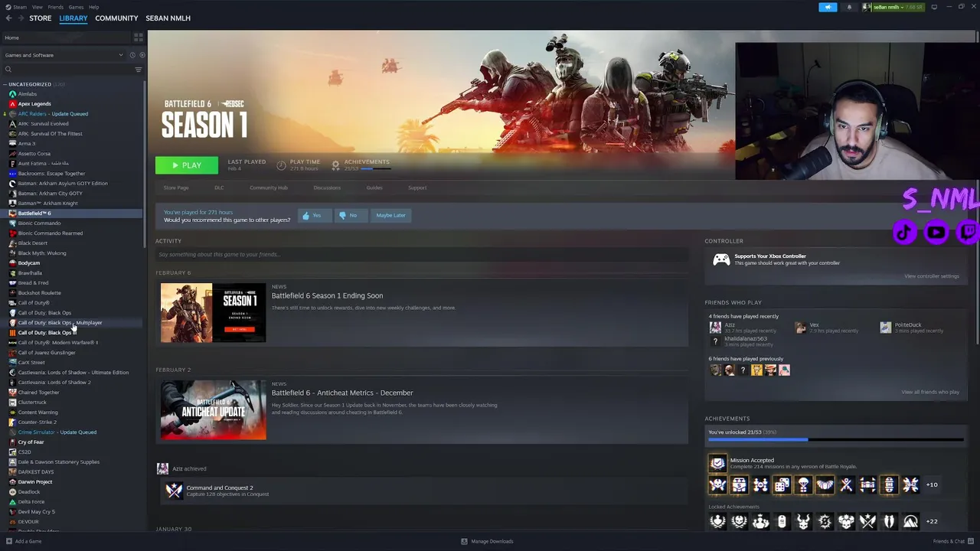Viewport: 980px width, 551px height.
Task: Show the +22 more locked achievements
Action: (932, 521)
